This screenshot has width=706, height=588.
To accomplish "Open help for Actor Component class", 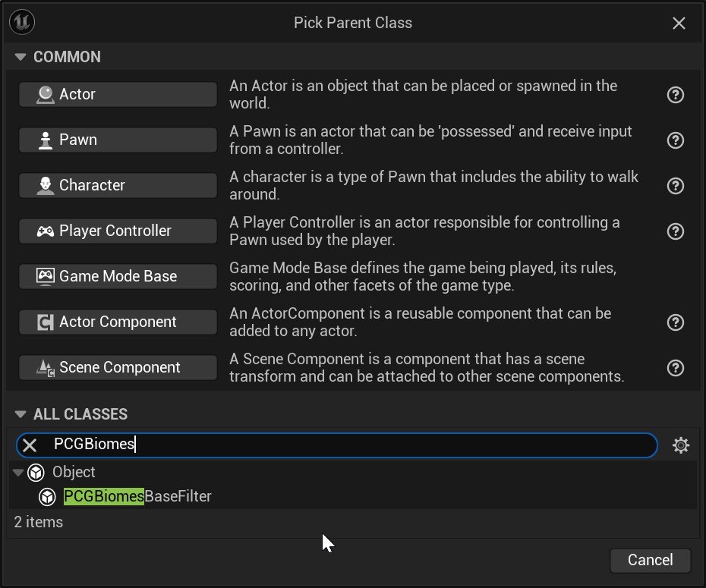I will point(675,322).
